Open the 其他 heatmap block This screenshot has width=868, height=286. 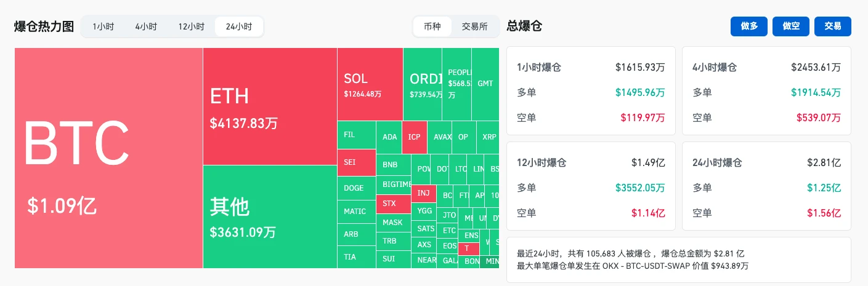[x=270, y=216]
